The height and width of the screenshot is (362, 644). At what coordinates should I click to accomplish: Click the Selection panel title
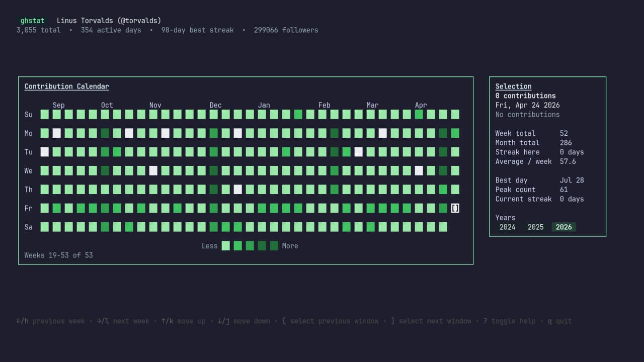click(513, 86)
